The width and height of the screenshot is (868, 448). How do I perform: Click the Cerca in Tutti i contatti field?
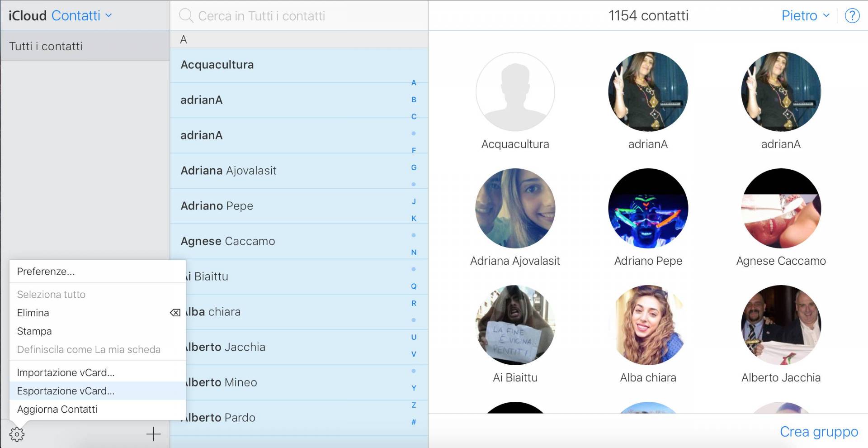[x=299, y=16]
